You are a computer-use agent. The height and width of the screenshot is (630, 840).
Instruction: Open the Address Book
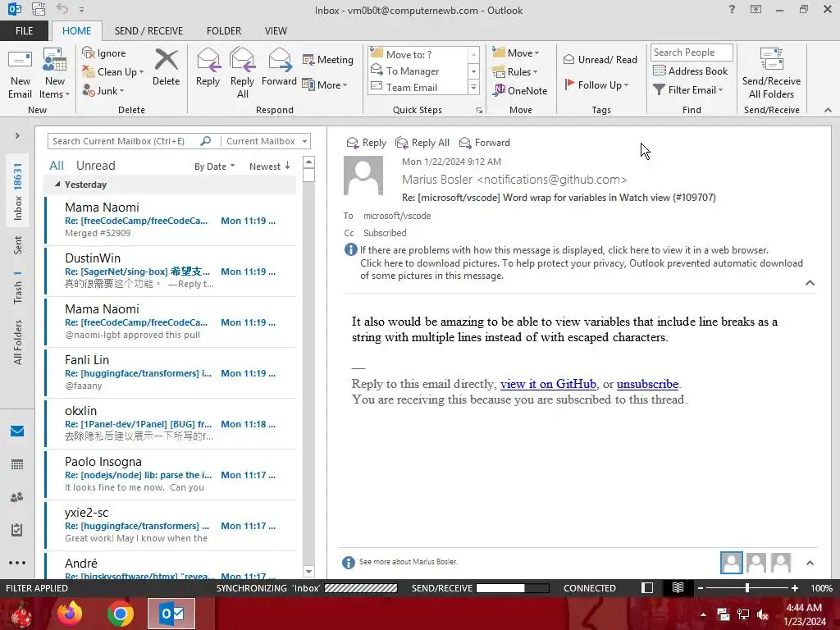(x=690, y=71)
